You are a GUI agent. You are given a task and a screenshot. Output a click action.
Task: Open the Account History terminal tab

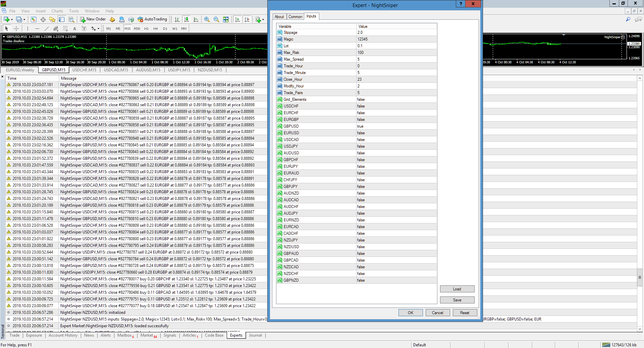coord(63,335)
